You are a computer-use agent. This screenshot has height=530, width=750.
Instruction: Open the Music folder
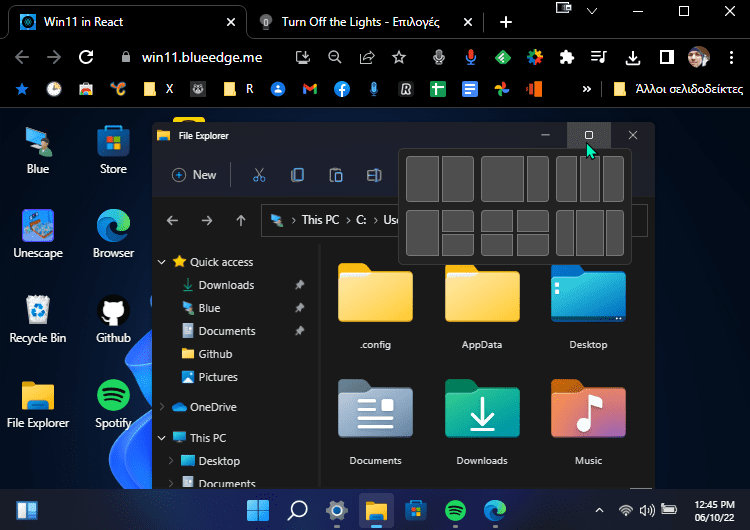(x=588, y=422)
